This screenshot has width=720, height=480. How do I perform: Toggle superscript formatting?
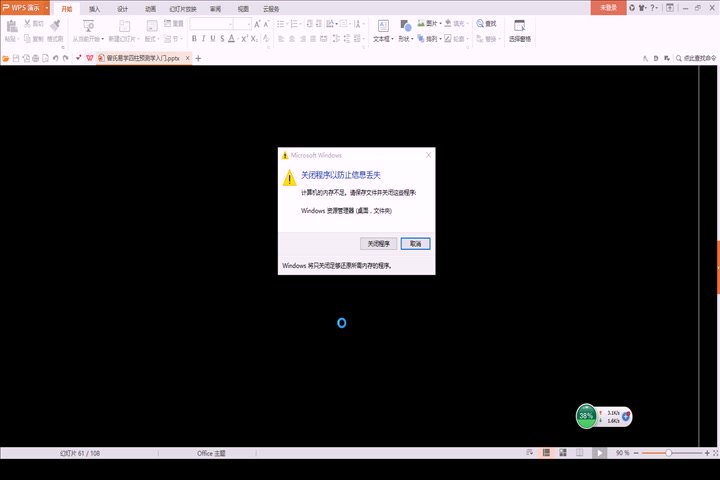pos(245,39)
